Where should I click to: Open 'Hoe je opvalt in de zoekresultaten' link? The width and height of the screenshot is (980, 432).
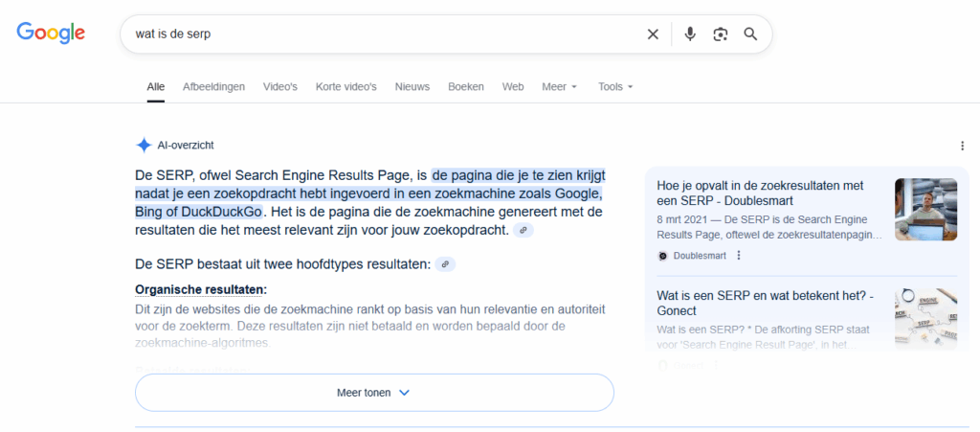(x=760, y=193)
